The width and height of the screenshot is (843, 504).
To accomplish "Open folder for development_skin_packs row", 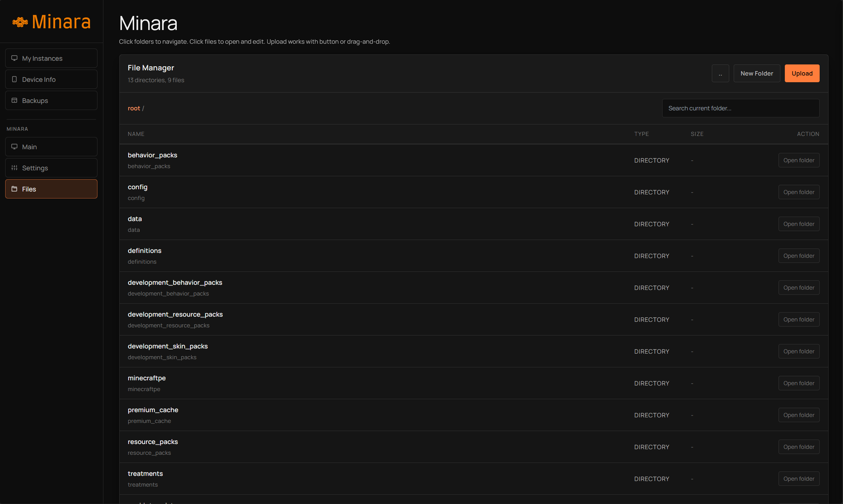I will coord(799,351).
